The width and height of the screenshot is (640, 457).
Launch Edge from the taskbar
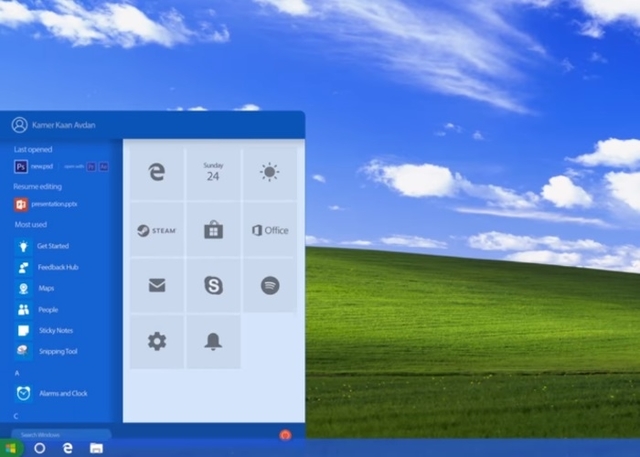[68, 448]
